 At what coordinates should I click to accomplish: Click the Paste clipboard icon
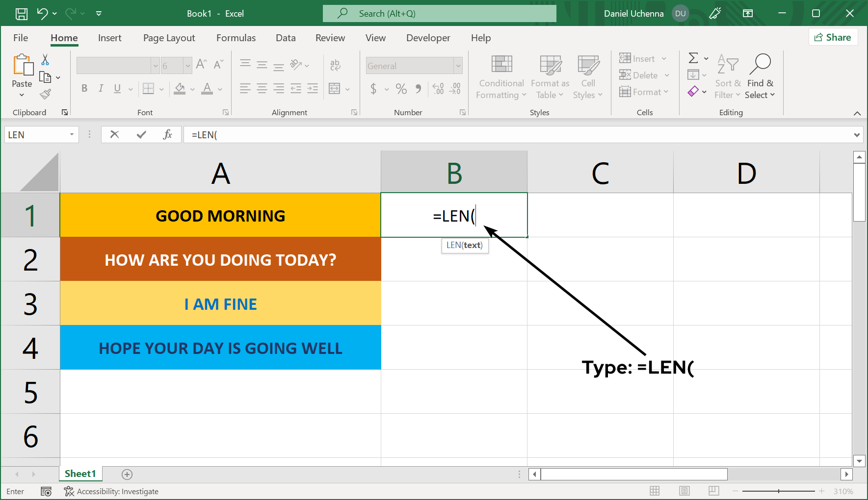(x=22, y=65)
